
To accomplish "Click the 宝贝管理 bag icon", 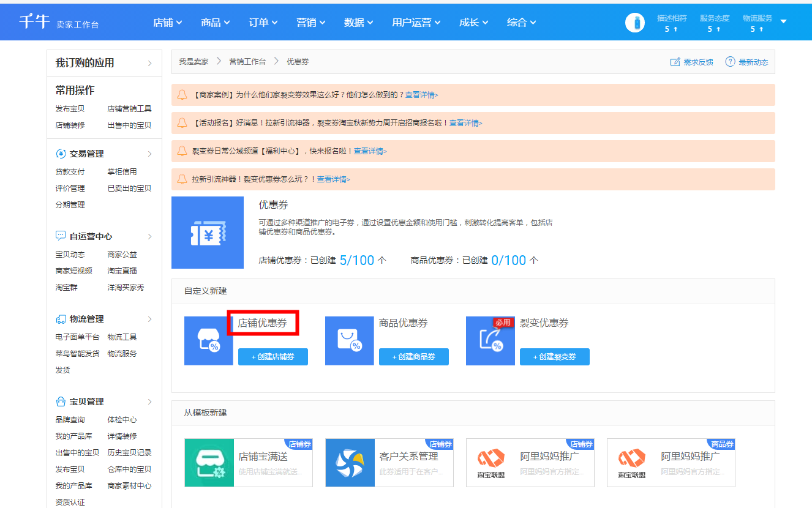I will coord(61,402).
